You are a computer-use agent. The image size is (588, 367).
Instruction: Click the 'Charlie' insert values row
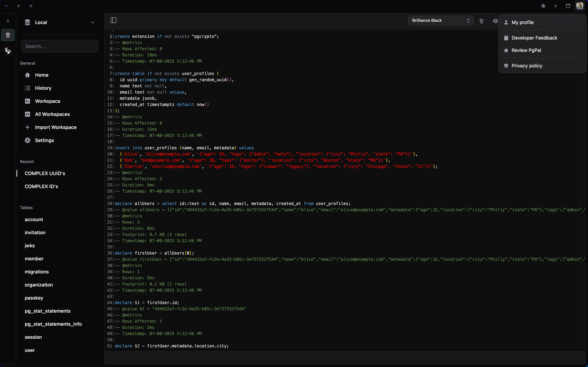tap(279, 166)
